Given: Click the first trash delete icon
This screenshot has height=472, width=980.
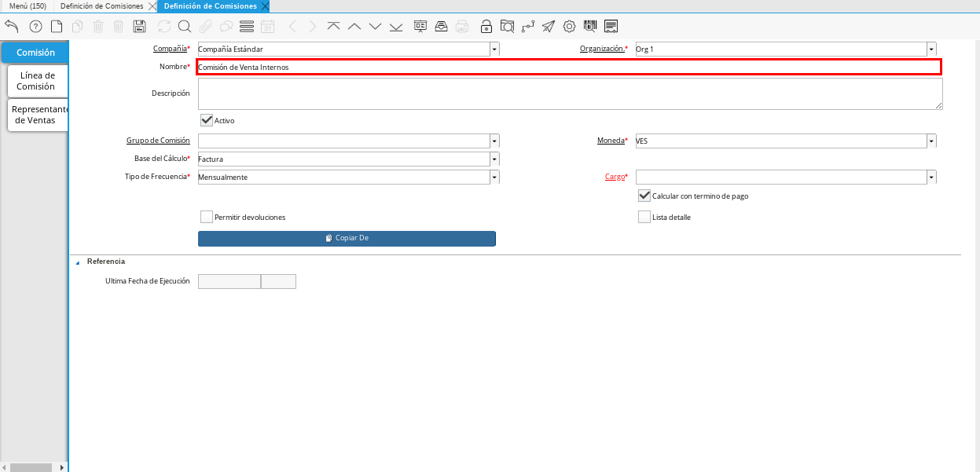Looking at the screenshot, I should (98, 26).
